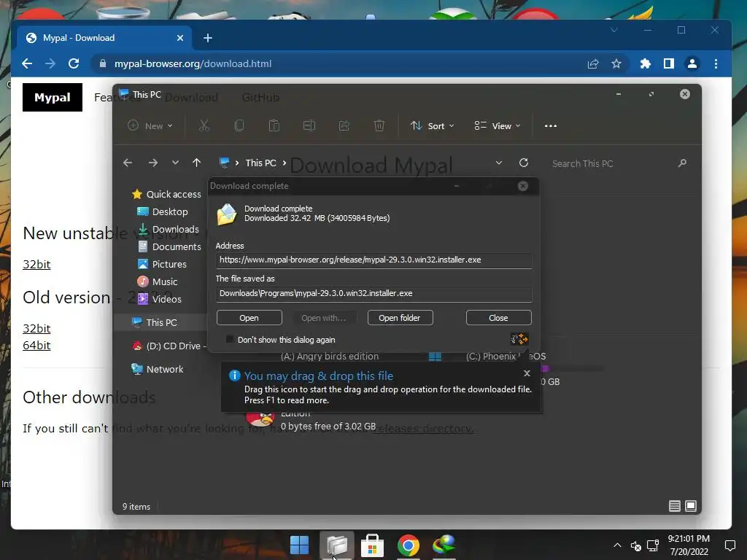This screenshot has height=560, width=747.
Task: Reload the Mypal download page in Chrome
Action: [74, 63]
